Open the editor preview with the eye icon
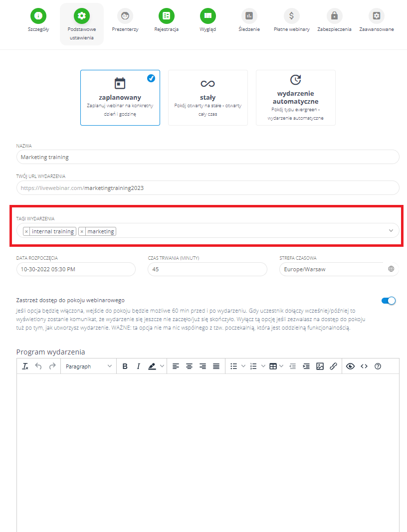The image size is (407, 532). (x=350, y=366)
